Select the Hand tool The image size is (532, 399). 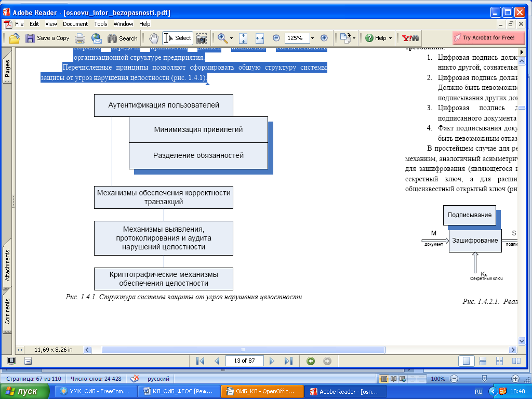[x=154, y=38]
